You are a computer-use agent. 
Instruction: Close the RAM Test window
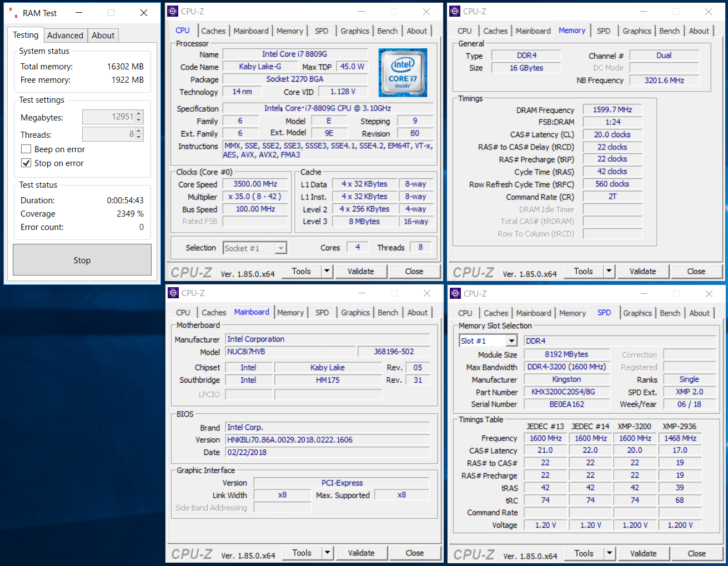point(144,13)
